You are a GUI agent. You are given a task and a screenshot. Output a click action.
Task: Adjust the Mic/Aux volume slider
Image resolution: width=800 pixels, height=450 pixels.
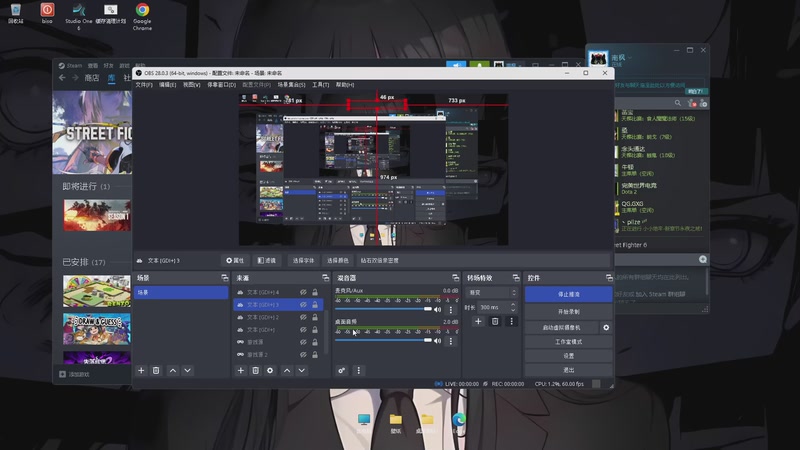[x=383, y=309]
